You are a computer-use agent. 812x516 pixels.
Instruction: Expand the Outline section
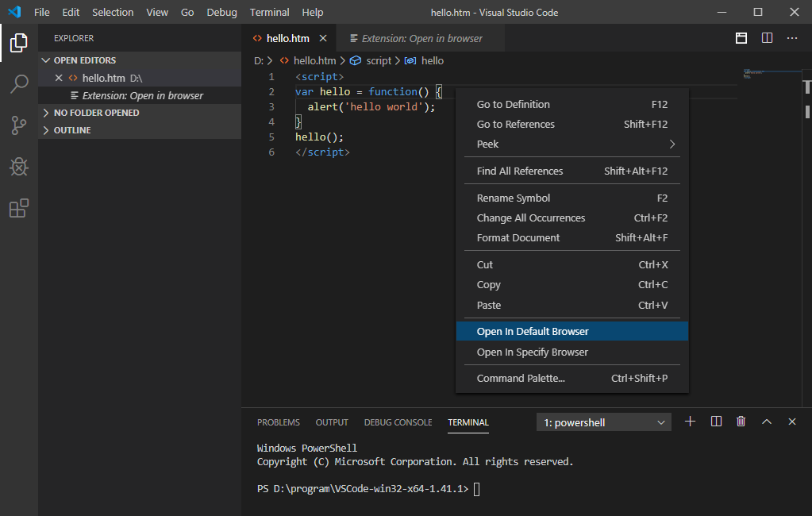[x=72, y=130]
